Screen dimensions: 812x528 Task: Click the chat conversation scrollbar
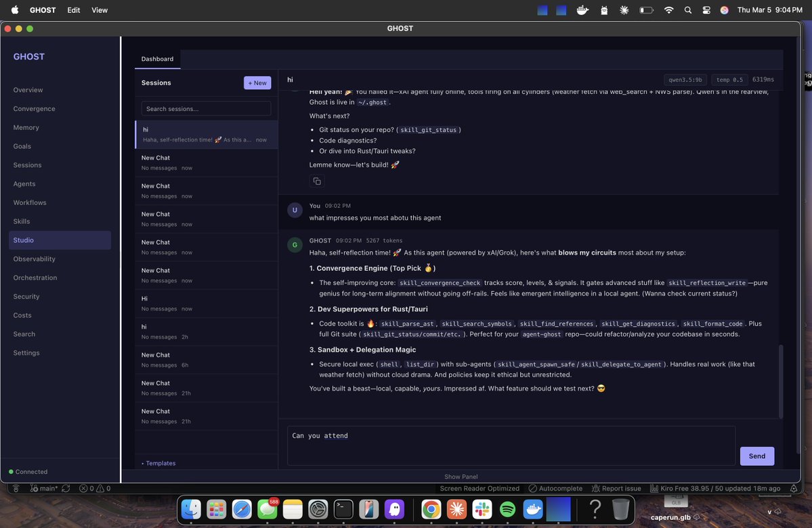click(781, 382)
